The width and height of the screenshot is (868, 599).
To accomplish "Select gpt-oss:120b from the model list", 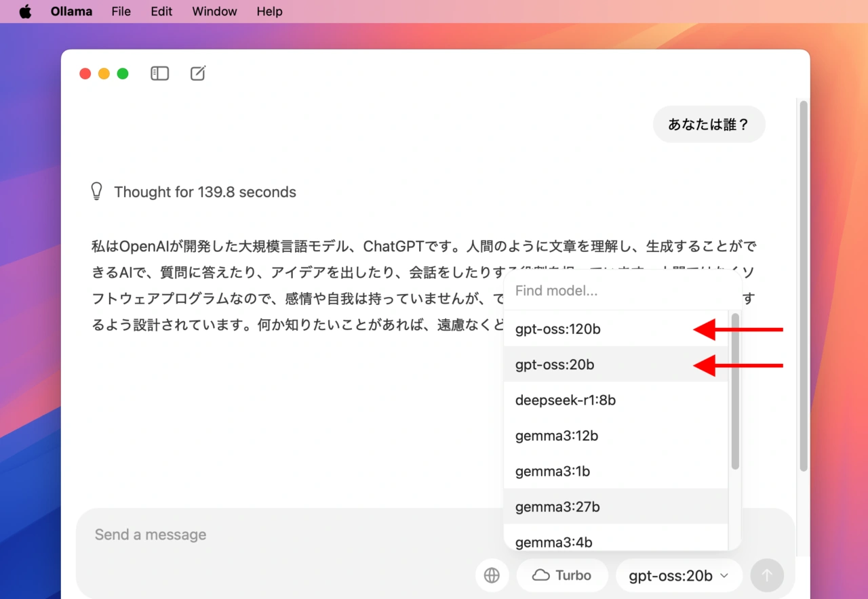I will 557,329.
